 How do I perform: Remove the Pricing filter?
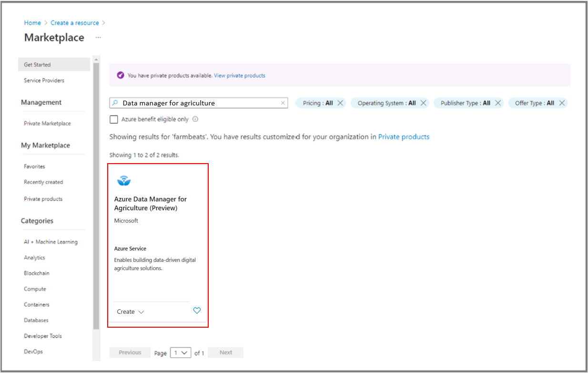[340, 103]
